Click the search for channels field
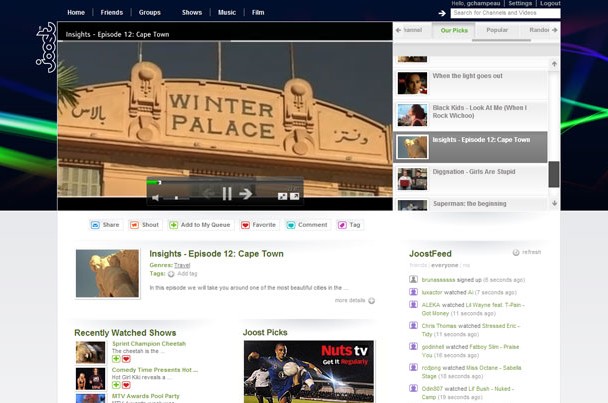608x403 pixels. (x=505, y=13)
